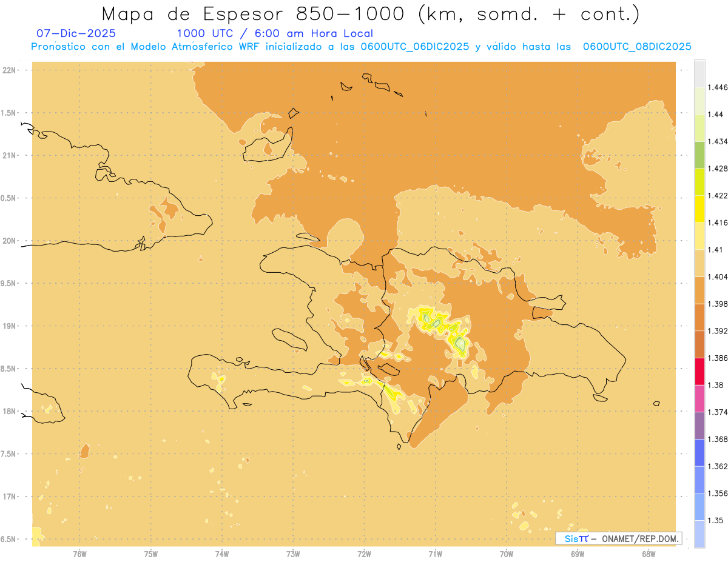728x562 pixels.
Task: Click the '74W' longitude label
Action: coord(222,554)
